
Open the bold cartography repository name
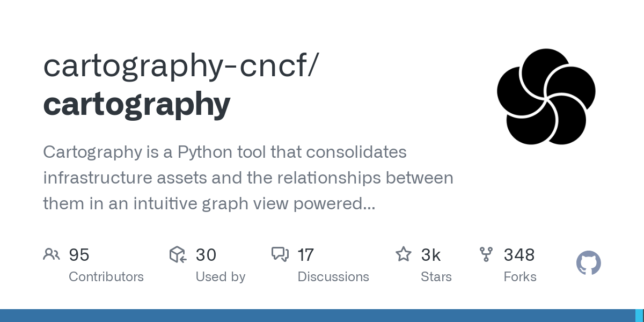pyautogui.click(x=137, y=104)
